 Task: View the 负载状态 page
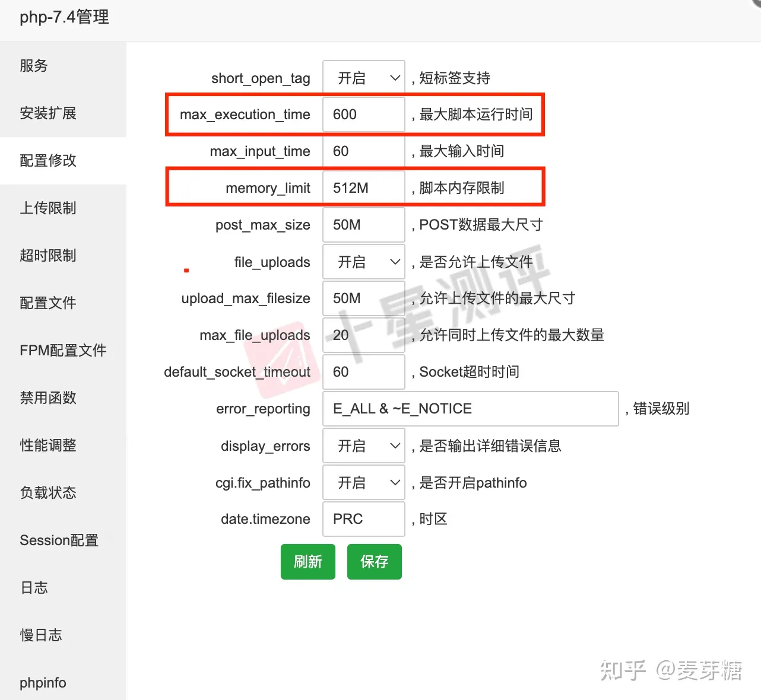tap(47, 493)
